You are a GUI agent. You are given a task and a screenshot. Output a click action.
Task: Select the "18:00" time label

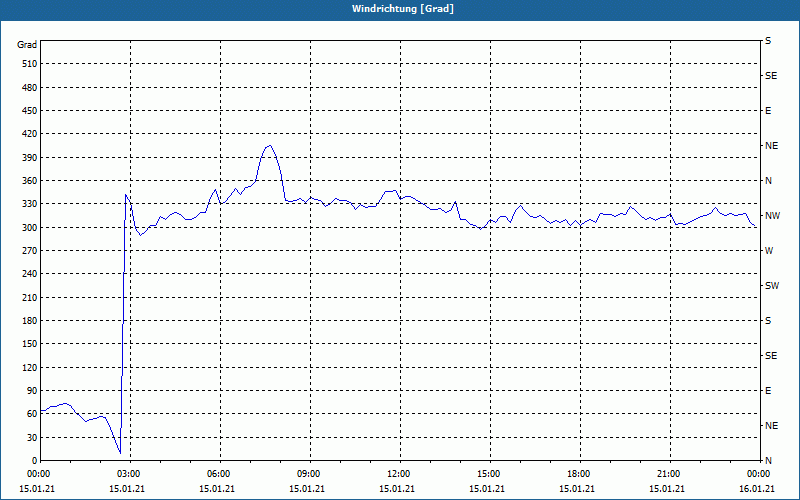click(580, 474)
